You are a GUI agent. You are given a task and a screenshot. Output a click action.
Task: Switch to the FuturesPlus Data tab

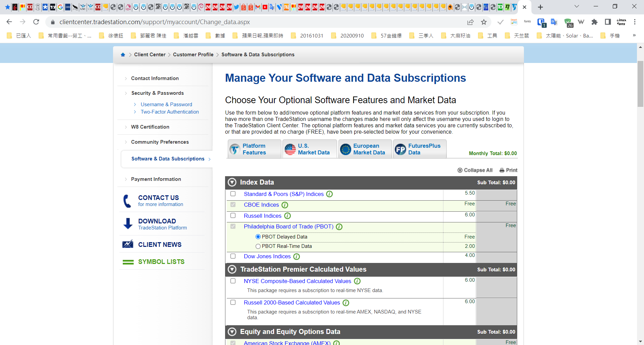(x=420, y=149)
